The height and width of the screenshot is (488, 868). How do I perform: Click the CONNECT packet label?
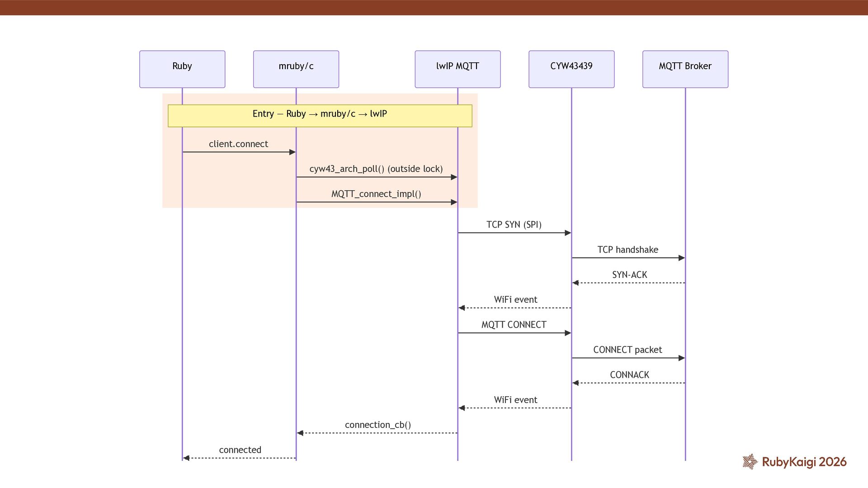[x=627, y=350]
